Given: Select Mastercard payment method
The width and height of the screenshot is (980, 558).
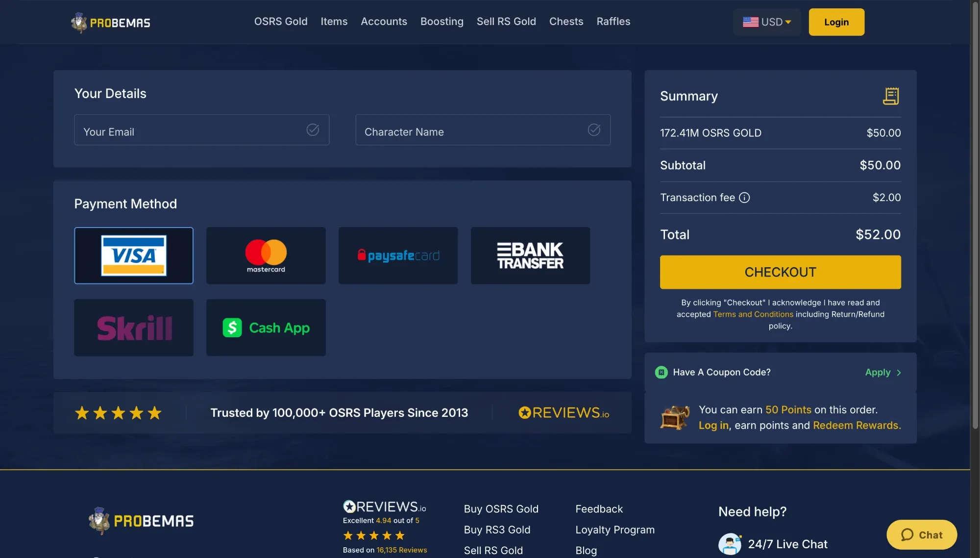Looking at the screenshot, I should [x=266, y=255].
